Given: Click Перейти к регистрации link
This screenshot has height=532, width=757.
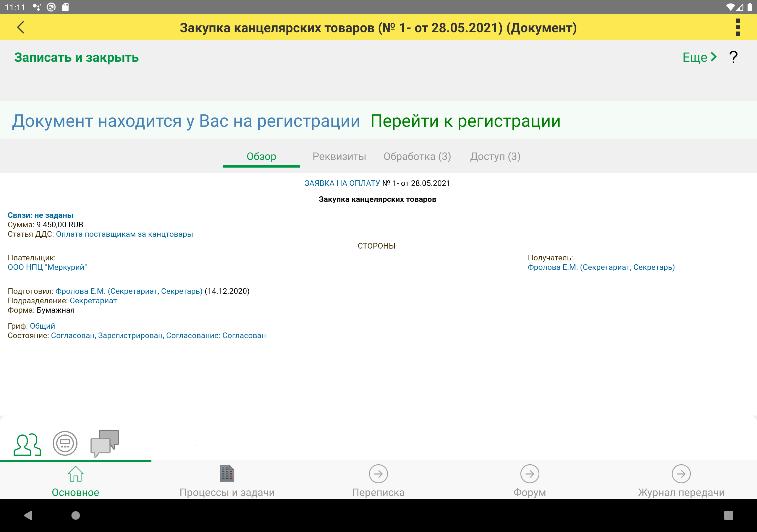Looking at the screenshot, I should pyautogui.click(x=465, y=121).
